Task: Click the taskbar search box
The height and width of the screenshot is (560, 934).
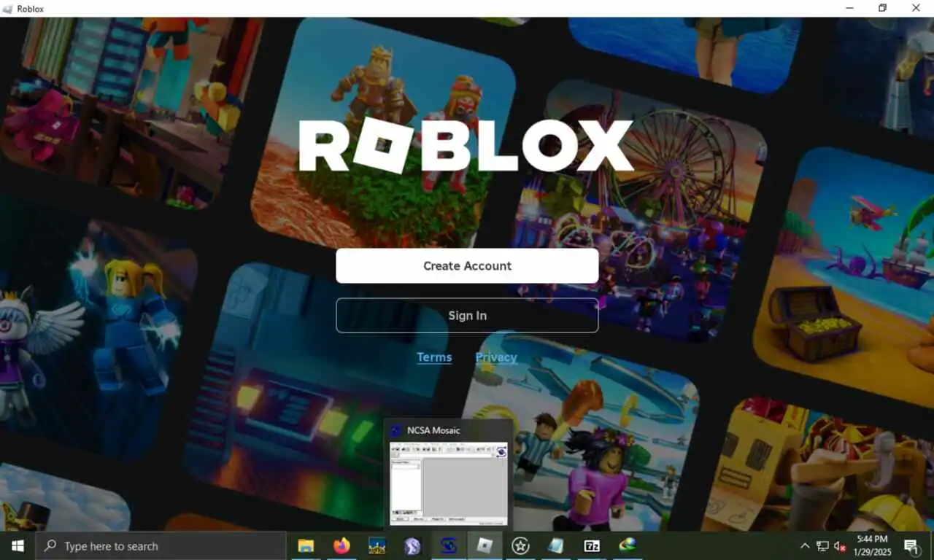Action: coord(161,546)
